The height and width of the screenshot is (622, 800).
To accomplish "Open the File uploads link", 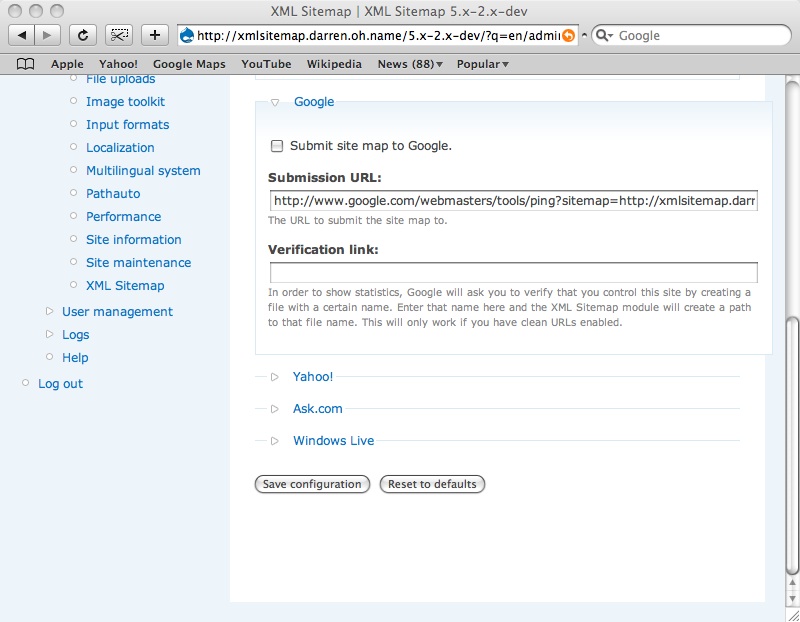I will (120, 79).
